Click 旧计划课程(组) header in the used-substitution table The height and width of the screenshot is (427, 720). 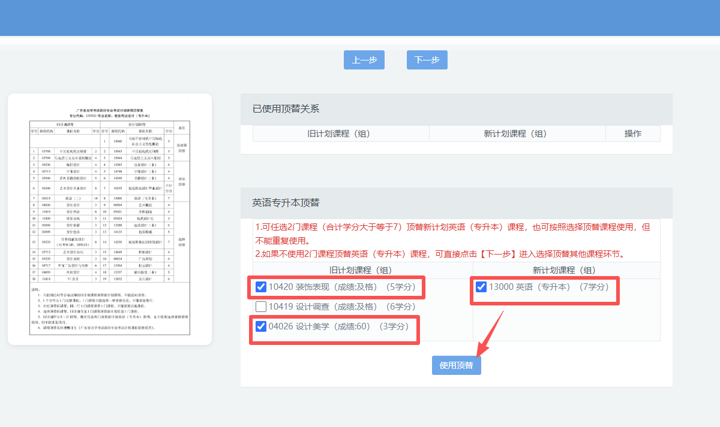tap(341, 133)
